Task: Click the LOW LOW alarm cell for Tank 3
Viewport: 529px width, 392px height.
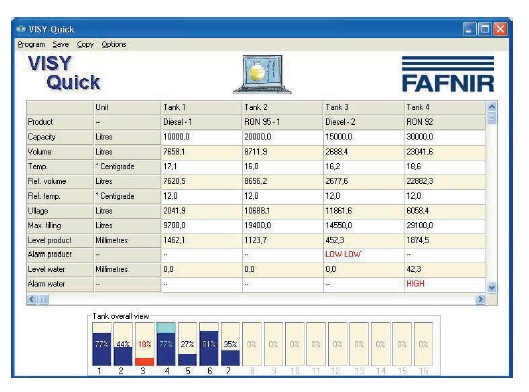Action: point(364,254)
